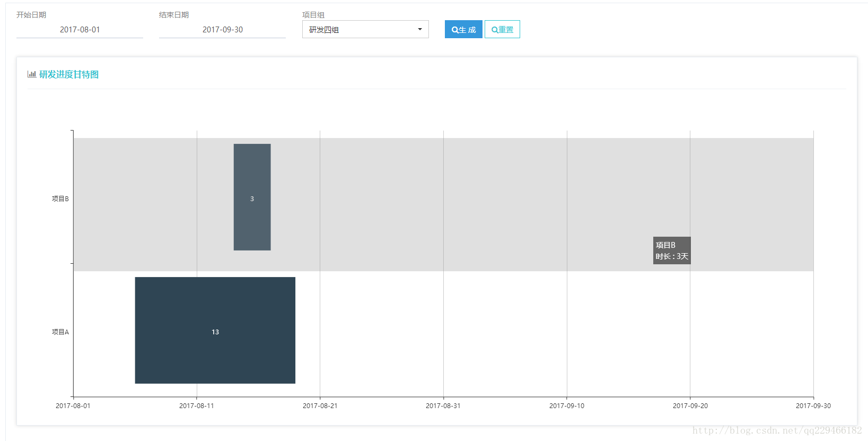Screen dimensions: 868x441
Task: Click the 开始日期 label
Action: (31, 15)
